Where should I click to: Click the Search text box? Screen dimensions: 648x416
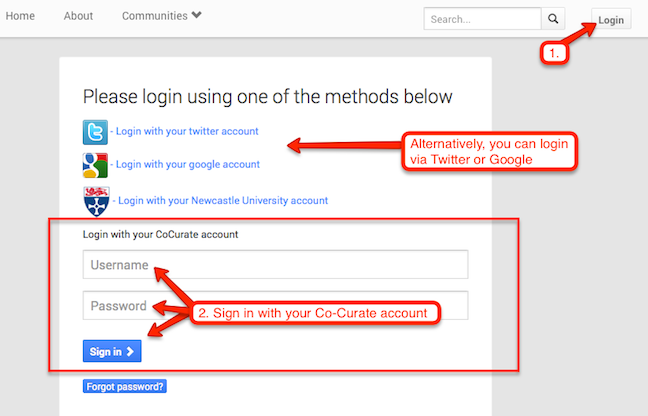[482, 19]
